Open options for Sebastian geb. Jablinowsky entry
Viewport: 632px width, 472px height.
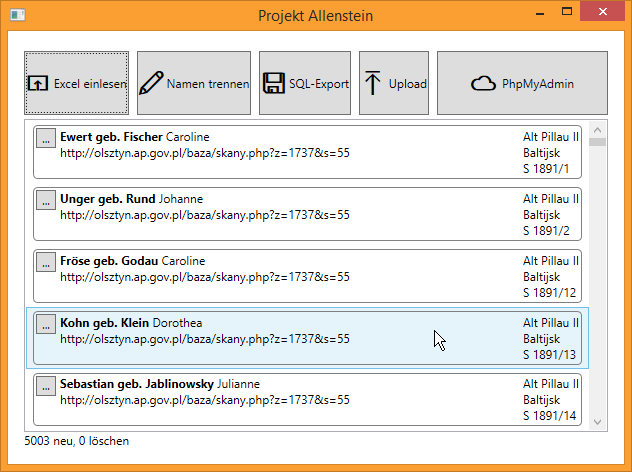coord(45,386)
